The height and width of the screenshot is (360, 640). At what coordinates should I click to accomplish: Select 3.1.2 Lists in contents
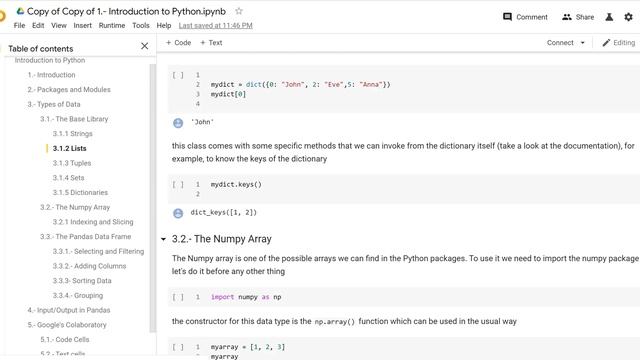coord(69,148)
